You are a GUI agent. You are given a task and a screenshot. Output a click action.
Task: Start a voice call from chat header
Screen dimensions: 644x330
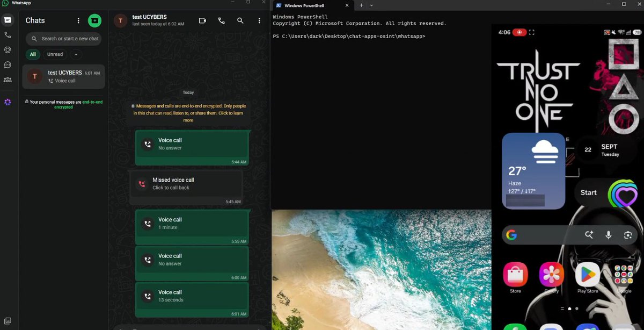click(221, 20)
